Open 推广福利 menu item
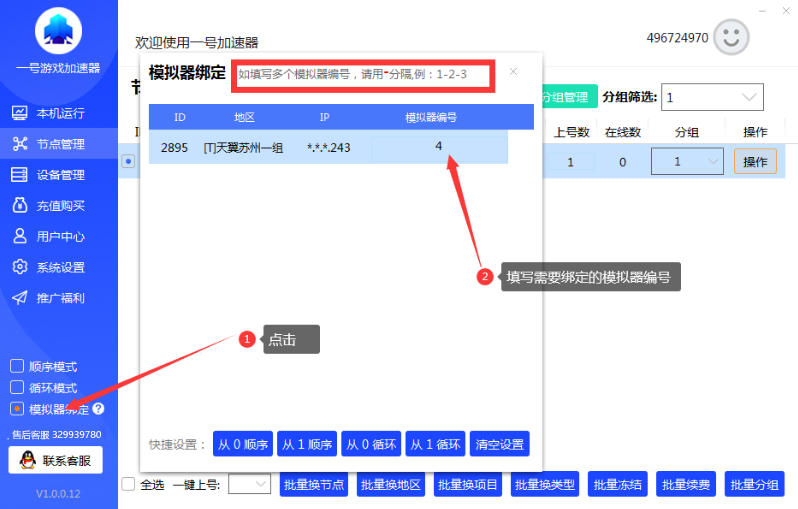The image size is (798, 509). (x=59, y=298)
